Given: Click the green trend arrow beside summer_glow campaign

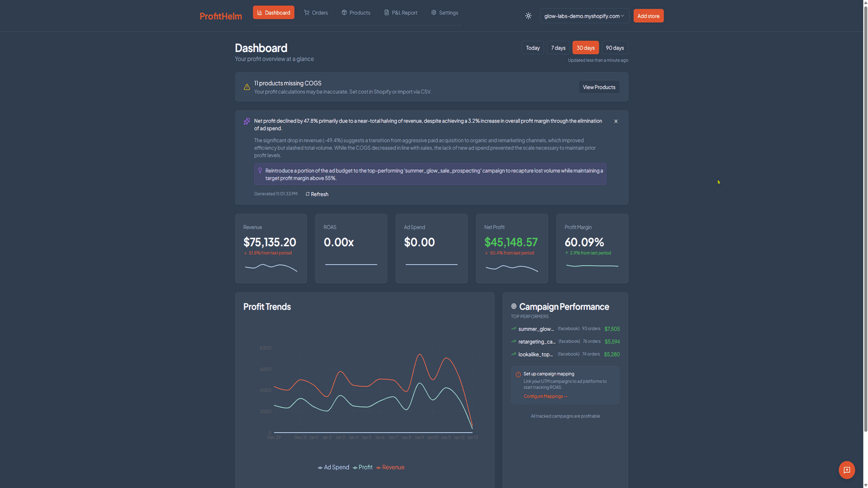Looking at the screenshot, I should [513, 329].
